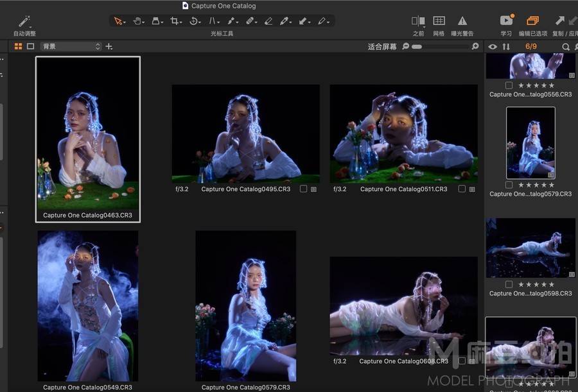578x392 pixels.
Task: Select the Catalog0579.CR3 image in viewer
Action: pos(246,306)
